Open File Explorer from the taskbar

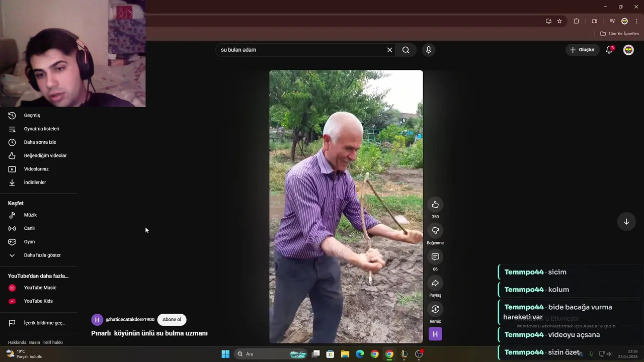(x=345, y=354)
